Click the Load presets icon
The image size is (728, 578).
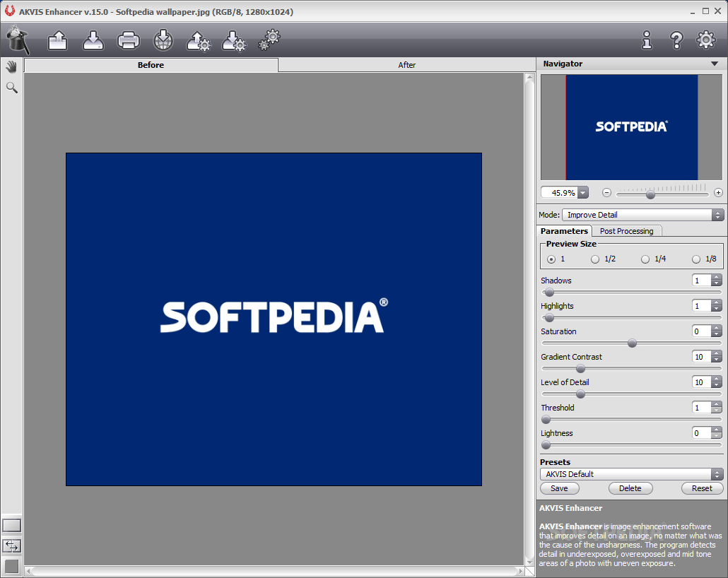199,41
